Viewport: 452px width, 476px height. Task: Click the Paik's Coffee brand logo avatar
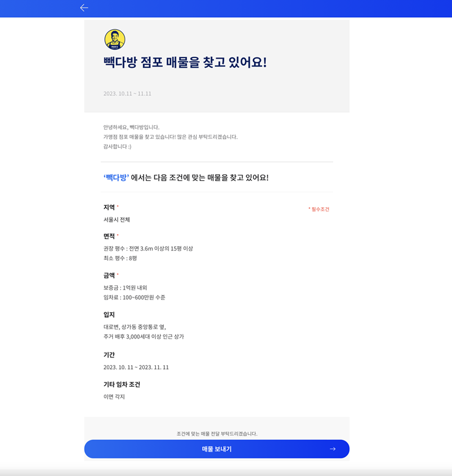pyautogui.click(x=115, y=40)
